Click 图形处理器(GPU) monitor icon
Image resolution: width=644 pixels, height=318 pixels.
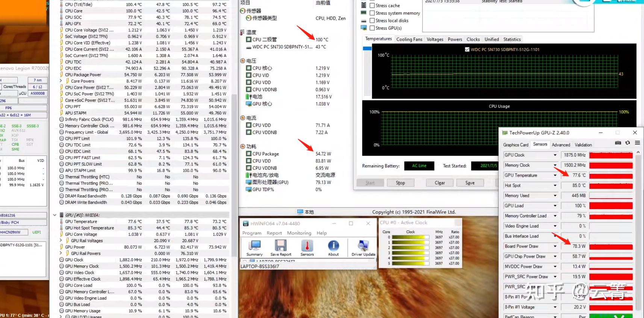point(248,182)
